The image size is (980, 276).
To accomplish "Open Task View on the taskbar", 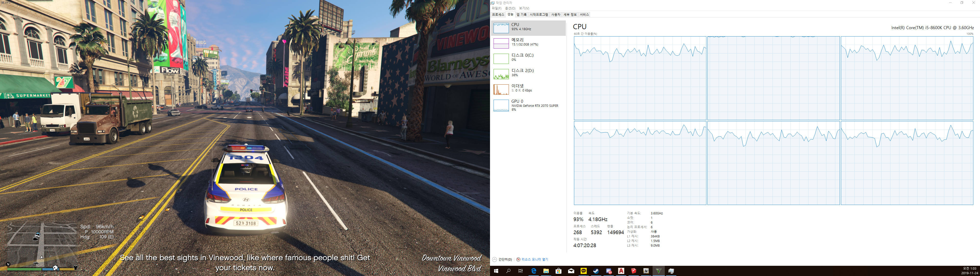I will (521, 271).
